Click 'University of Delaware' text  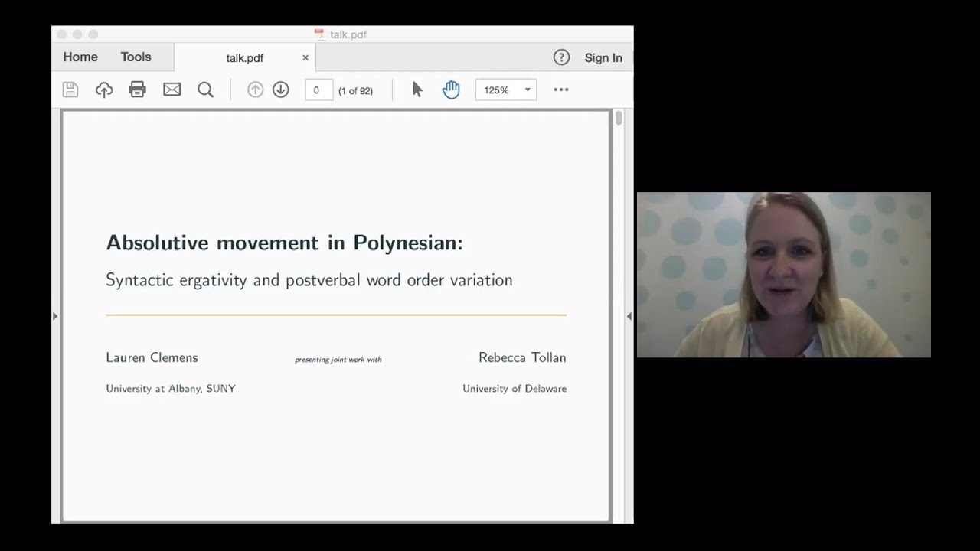[x=514, y=389]
